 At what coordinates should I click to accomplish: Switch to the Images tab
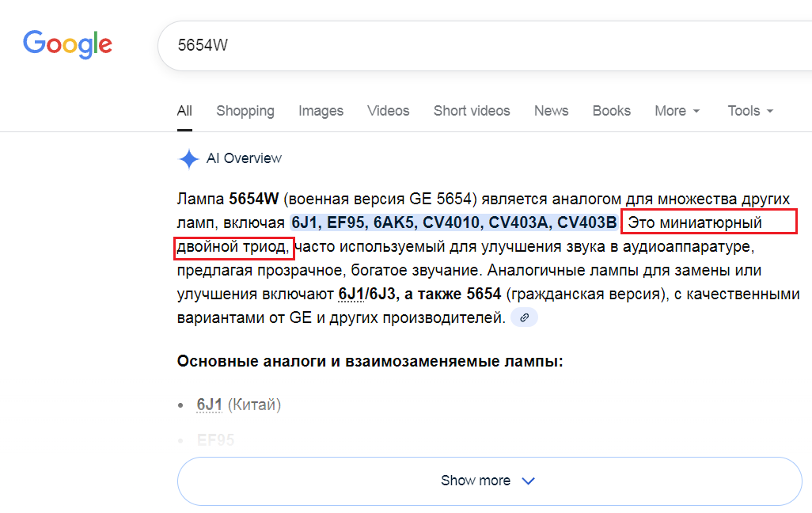[x=321, y=111]
